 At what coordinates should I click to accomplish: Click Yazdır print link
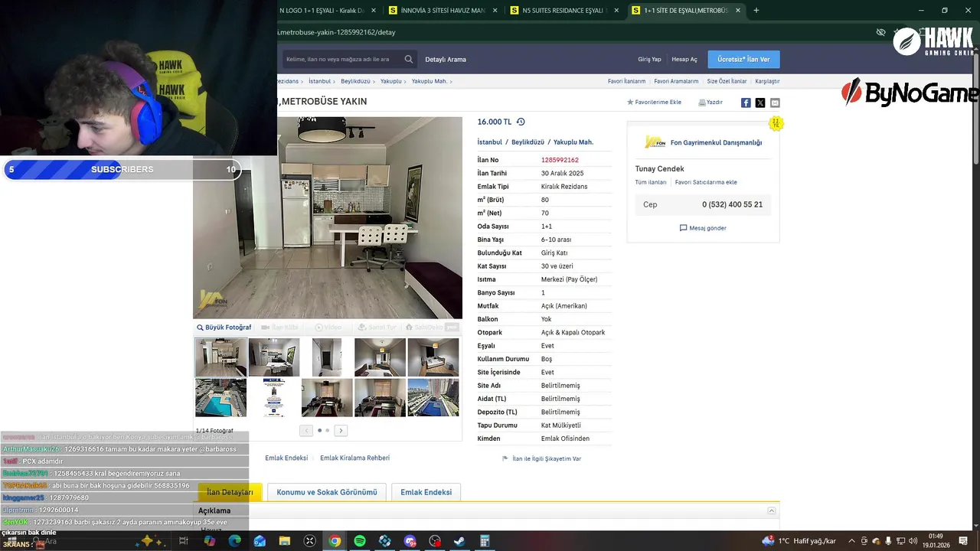pos(710,102)
